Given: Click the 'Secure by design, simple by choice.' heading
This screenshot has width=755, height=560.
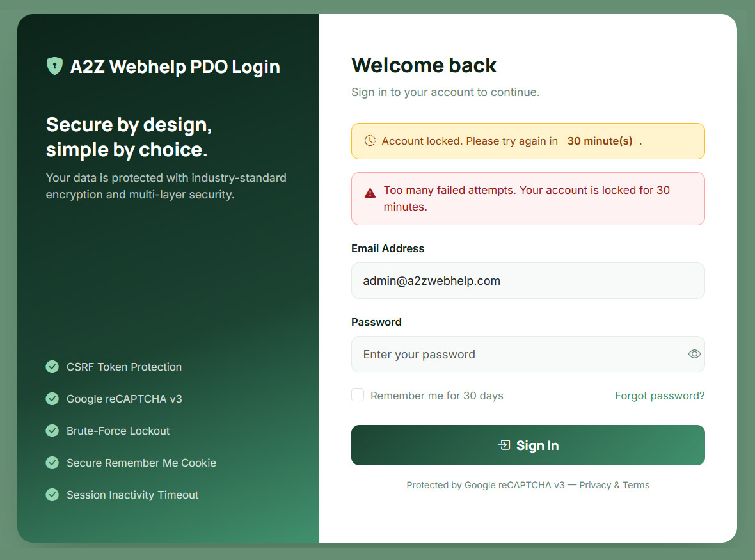Looking at the screenshot, I should [129, 137].
